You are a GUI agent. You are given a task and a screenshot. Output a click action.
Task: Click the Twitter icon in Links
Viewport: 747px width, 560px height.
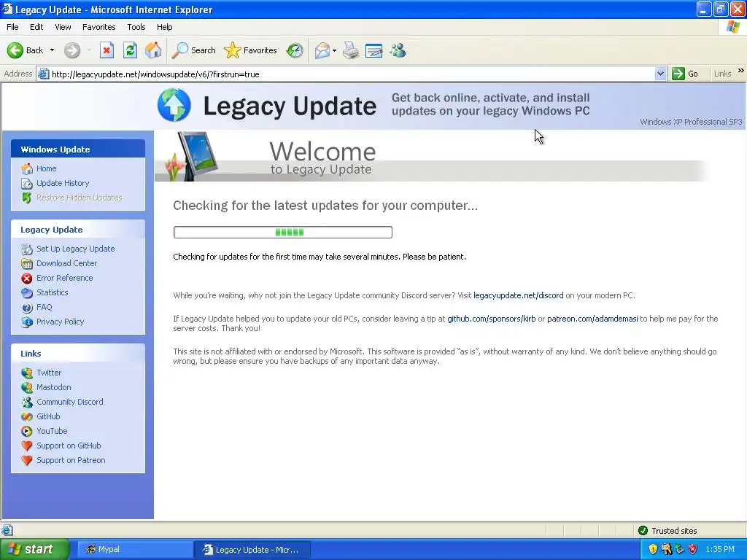[27, 373]
